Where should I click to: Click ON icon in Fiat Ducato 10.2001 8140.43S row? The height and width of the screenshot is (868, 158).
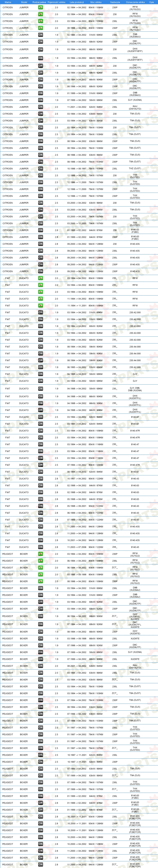point(40,540)
